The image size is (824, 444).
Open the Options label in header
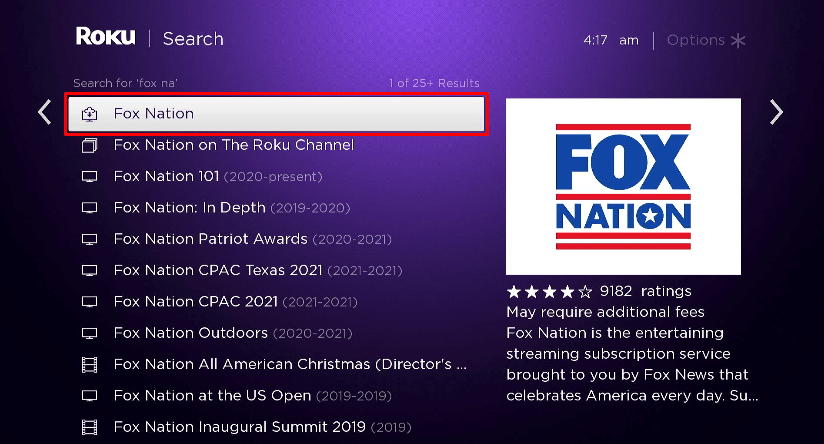[695, 40]
